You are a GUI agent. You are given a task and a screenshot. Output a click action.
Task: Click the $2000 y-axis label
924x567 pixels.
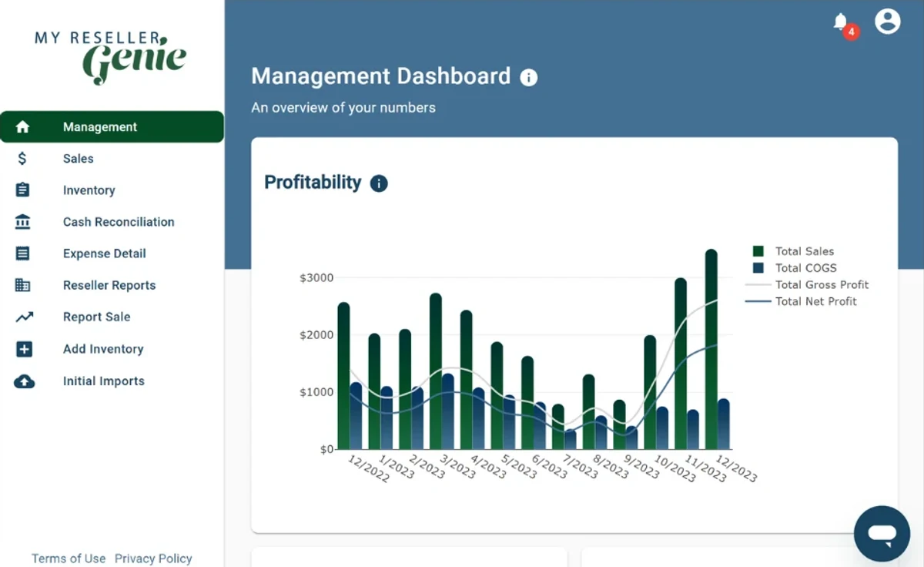pos(316,335)
